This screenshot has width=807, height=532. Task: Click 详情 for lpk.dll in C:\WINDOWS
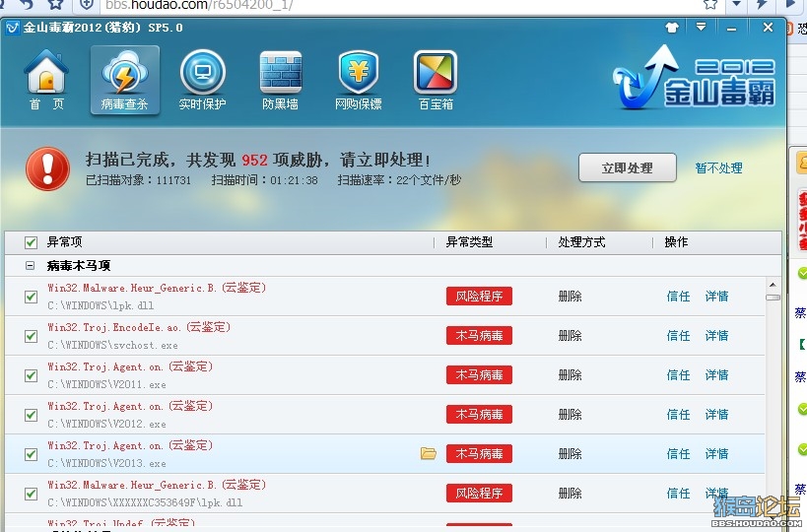point(717,296)
